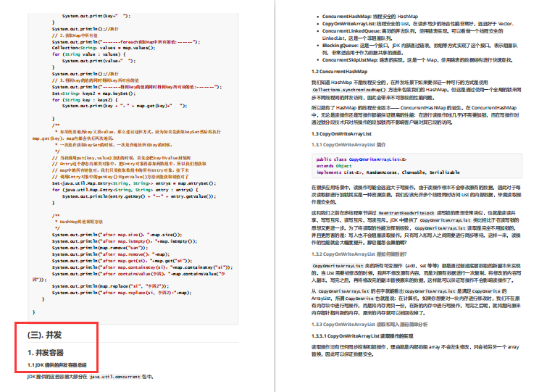
Task: Click the comment "// 2.获取Map中所有值"
Action: tap(75, 36)
